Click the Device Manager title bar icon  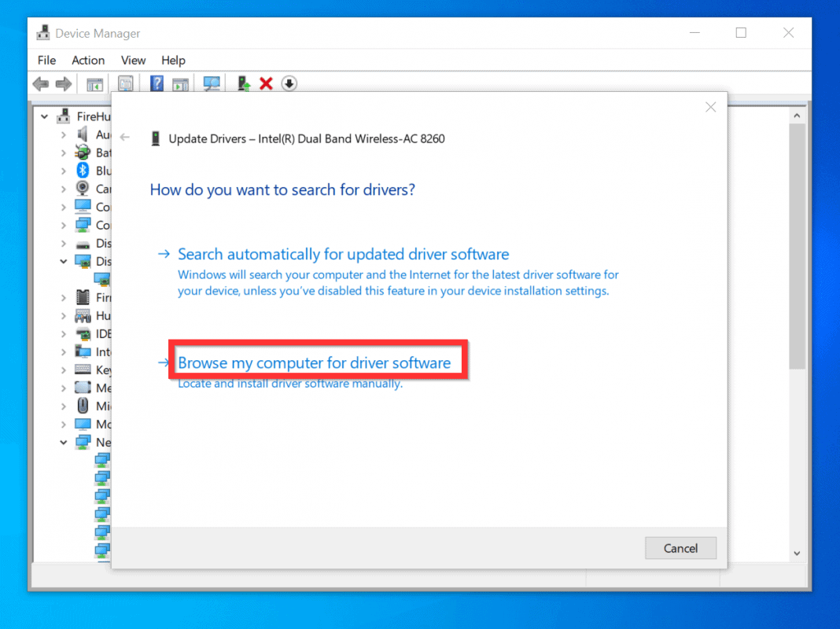click(43, 33)
